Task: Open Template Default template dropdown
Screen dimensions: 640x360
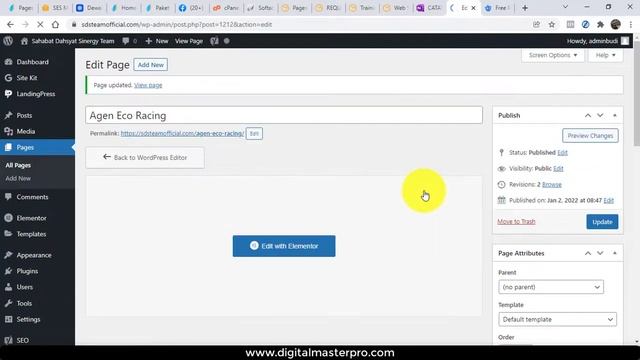Action: 557,319
